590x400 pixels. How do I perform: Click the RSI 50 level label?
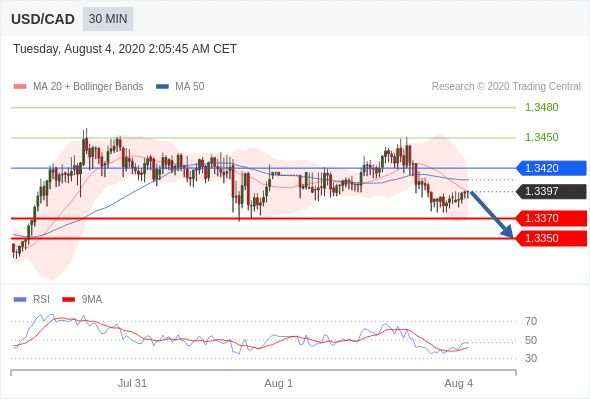(x=531, y=341)
